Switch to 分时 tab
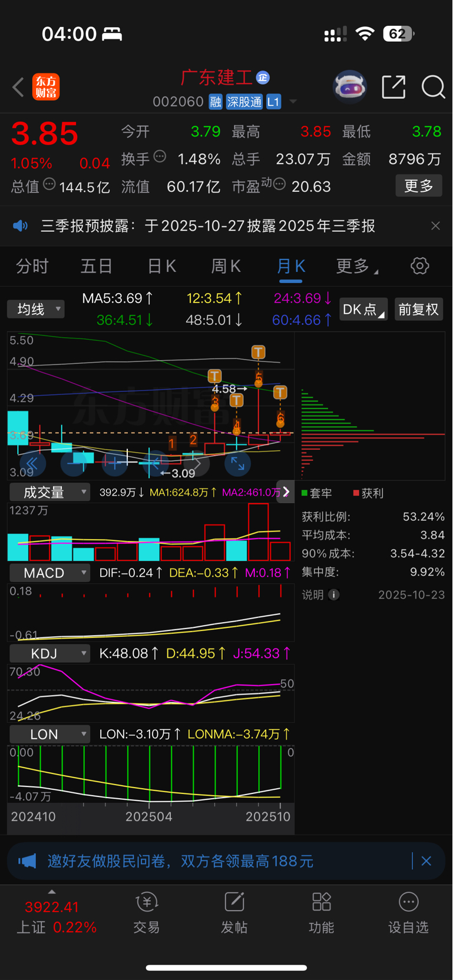This screenshot has width=453, height=980. click(32, 266)
